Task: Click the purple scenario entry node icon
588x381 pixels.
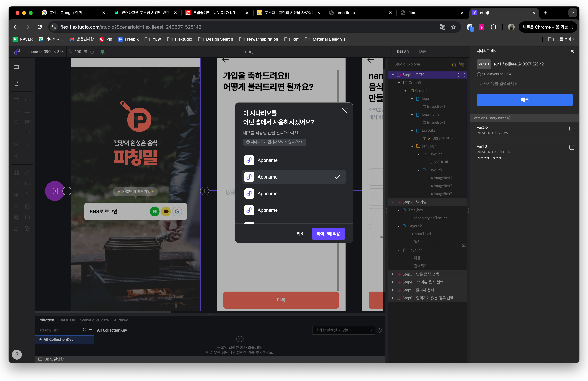Action: [x=55, y=191]
